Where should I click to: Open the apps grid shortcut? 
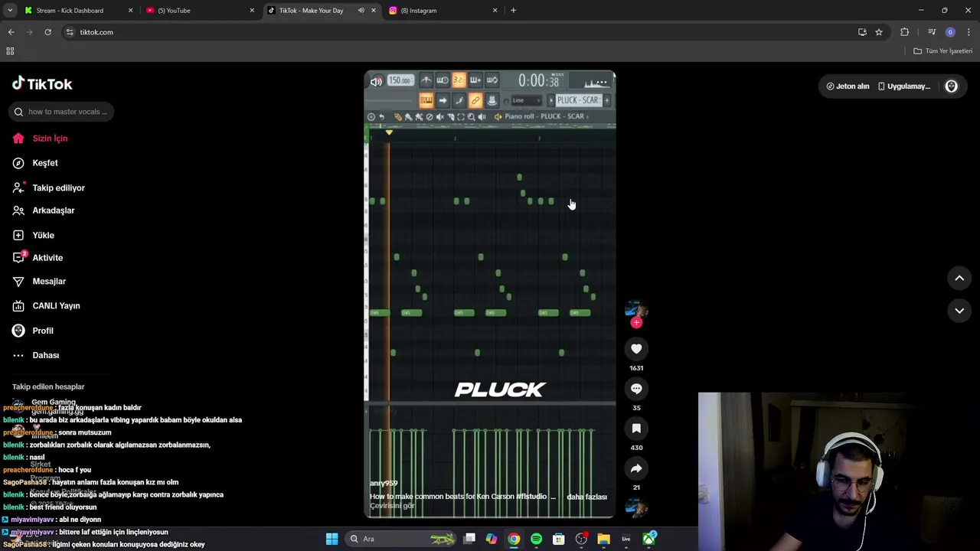pos(10,51)
